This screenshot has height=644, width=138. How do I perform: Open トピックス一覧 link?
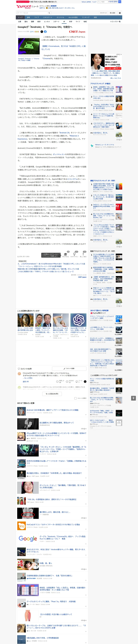pos(115,21)
